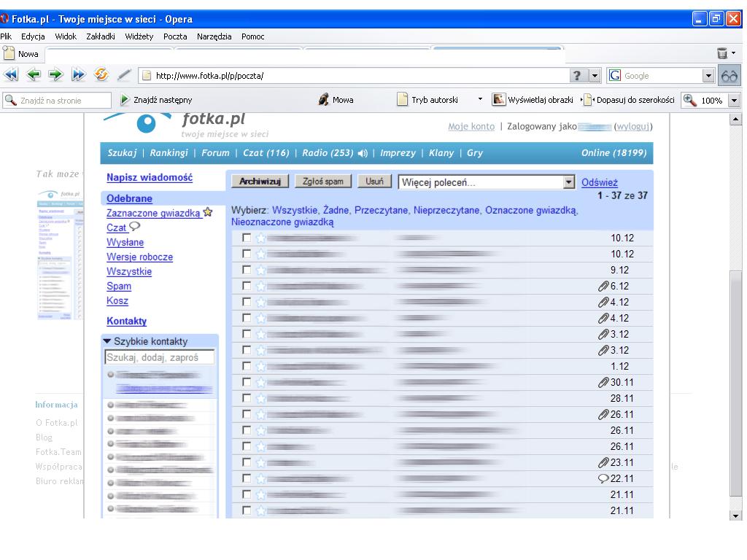Click the scrollbar up arrow
The image size is (747, 560).
[735, 119]
